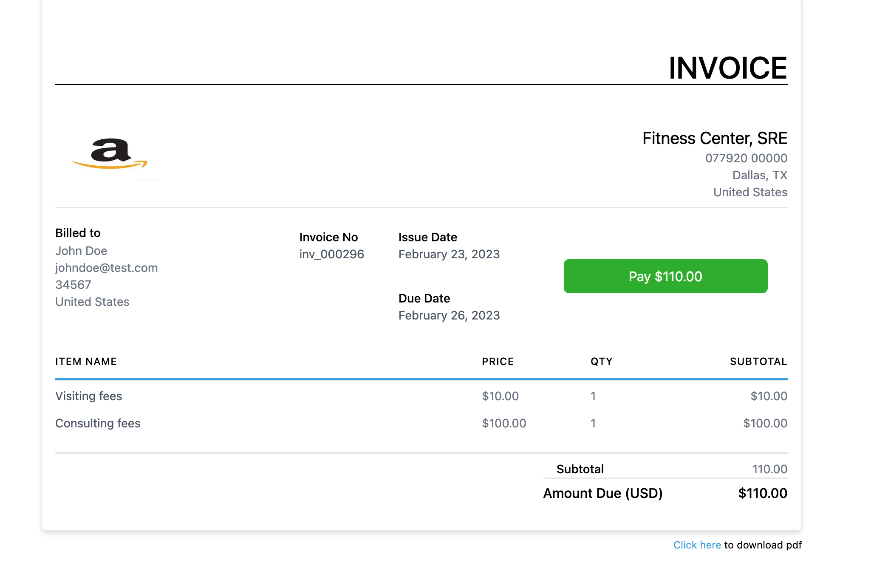888x588 pixels.
Task: Open the Click here PDF download link
Action: point(697,545)
